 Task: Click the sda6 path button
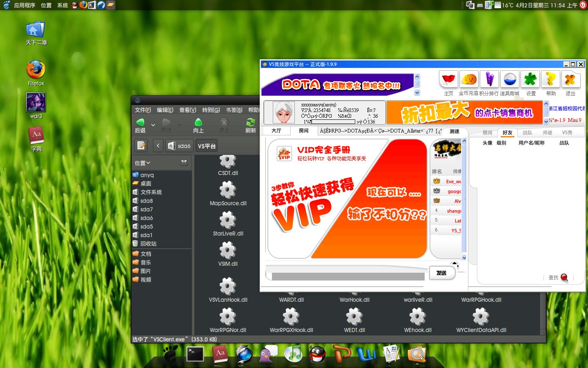click(x=180, y=146)
